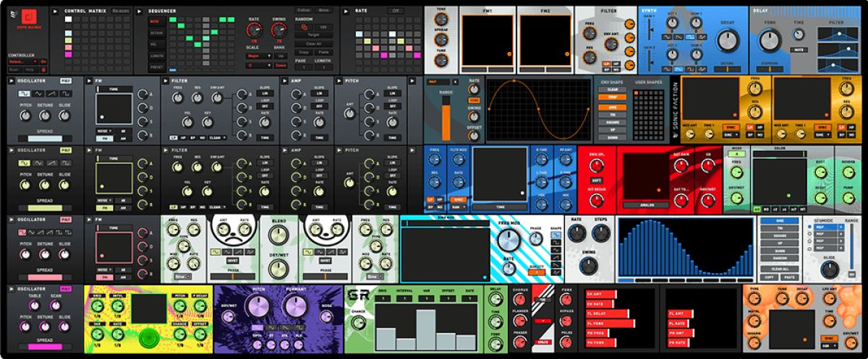Image resolution: width=868 pixels, height=359 pixels.
Task: Click the red Dots Matrix logo icon
Action: pos(28,16)
